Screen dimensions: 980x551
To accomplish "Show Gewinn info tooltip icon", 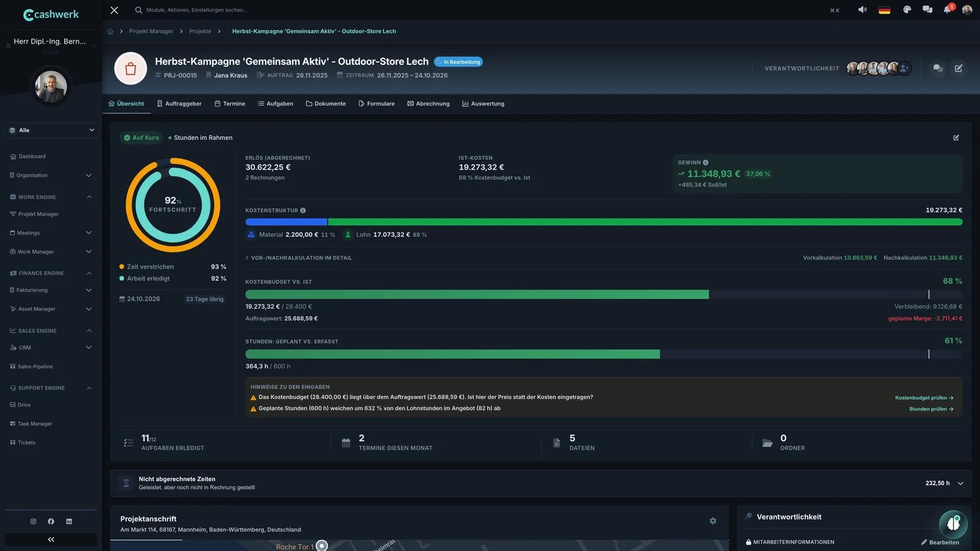I will [x=706, y=163].
